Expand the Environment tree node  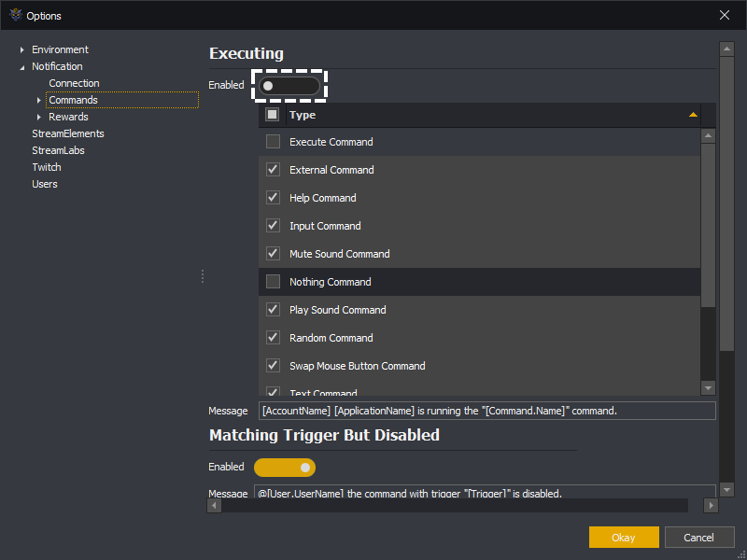21,49
